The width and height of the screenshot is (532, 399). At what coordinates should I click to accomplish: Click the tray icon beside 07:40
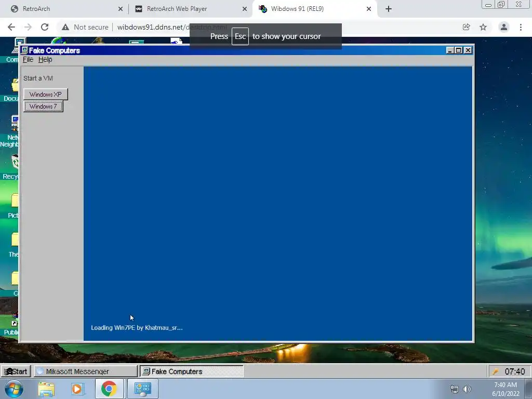tap(496, 371)
